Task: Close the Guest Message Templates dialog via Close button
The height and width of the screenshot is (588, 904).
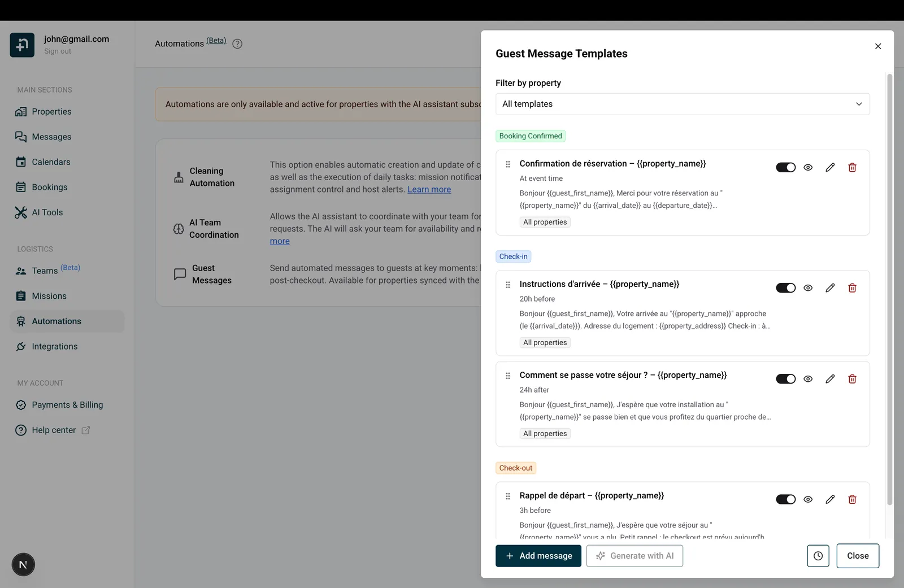Action: click(858, 556)
